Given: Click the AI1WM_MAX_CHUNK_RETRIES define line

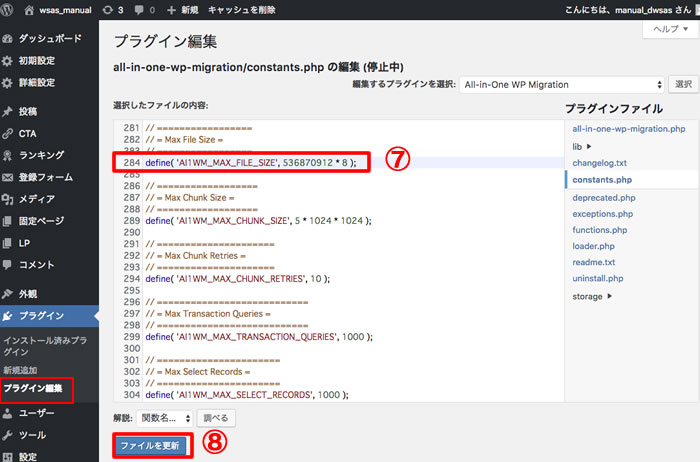Looking at the screenshot, I should (238, 279).
